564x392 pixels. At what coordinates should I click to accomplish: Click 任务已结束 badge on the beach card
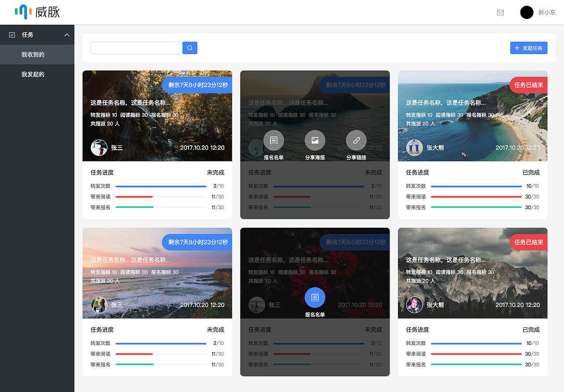(x=528, y=85)
